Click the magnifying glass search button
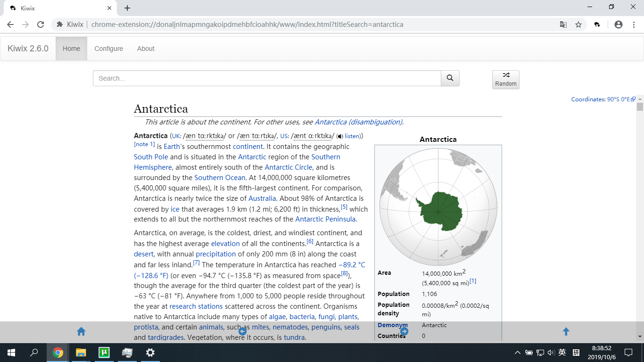This screenshot has height=362, width=644. click(x=450, y=78)
